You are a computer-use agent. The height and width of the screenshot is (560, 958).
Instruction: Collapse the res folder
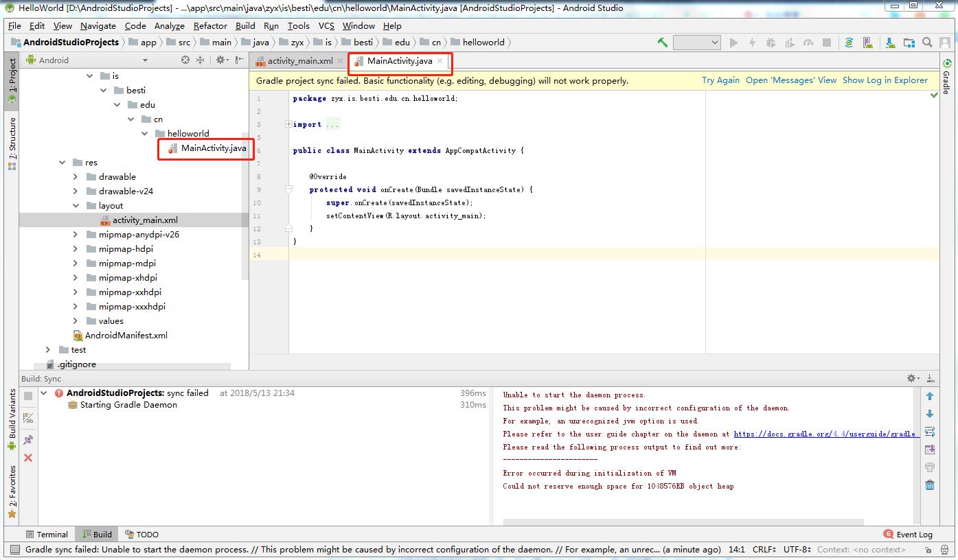(62, 163)
